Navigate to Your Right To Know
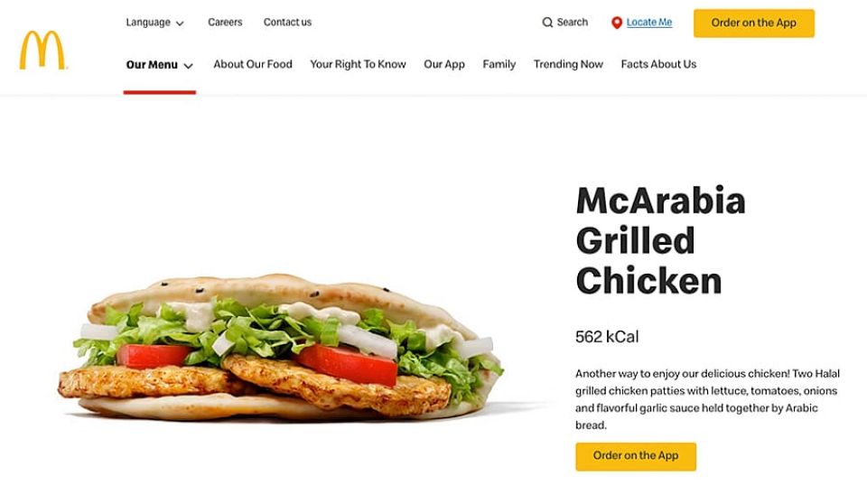This screenshot has height=504, width=867. [358, 64]
